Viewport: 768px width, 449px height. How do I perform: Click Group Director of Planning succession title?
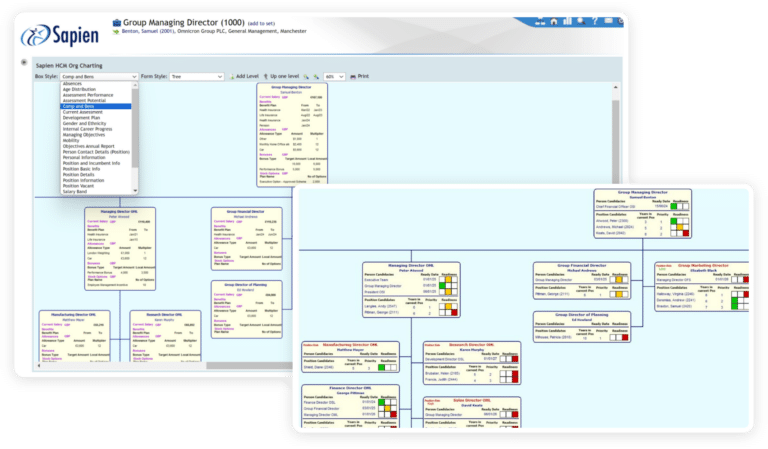pos(581,315)
